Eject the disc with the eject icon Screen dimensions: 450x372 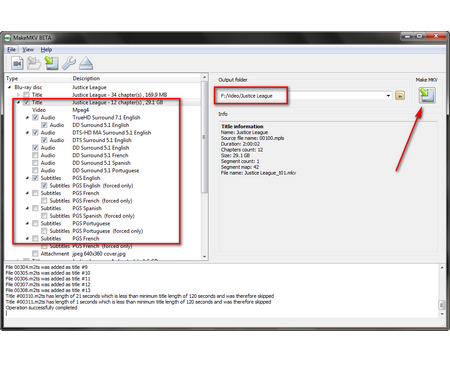click(x=86, y=63)
